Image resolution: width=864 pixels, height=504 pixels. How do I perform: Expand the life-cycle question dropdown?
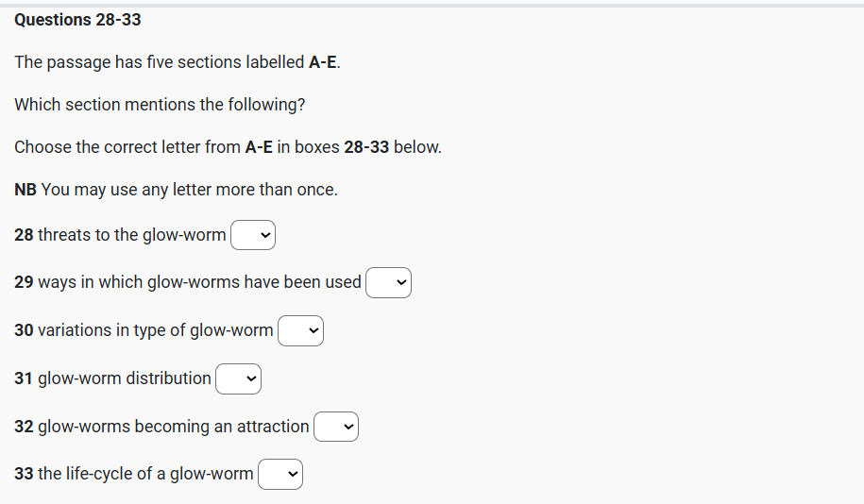click(280, 474)
